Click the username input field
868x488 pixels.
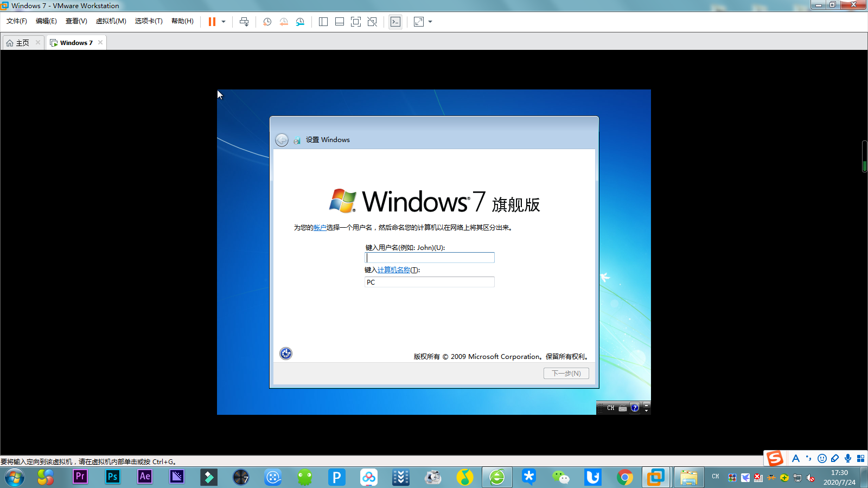pos(430,258)
